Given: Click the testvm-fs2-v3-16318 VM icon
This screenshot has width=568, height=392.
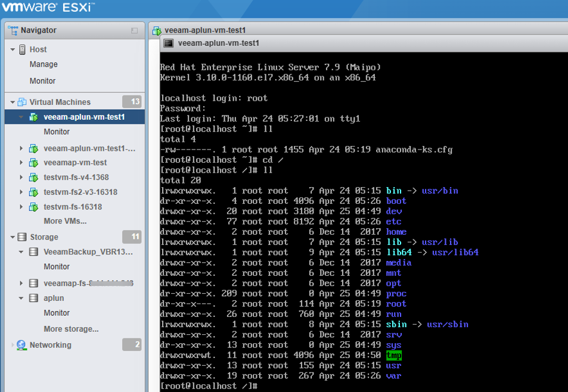Looking at the screenshot, I should click(34, 192).
